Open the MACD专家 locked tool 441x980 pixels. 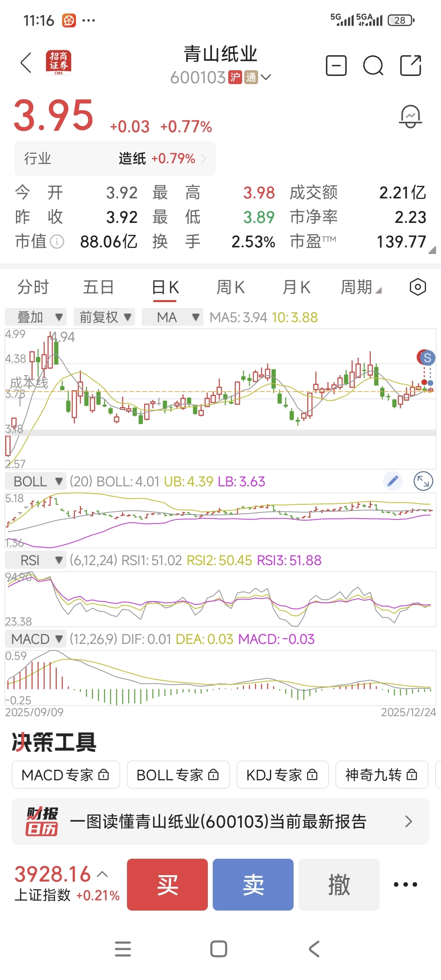[65, 775]
